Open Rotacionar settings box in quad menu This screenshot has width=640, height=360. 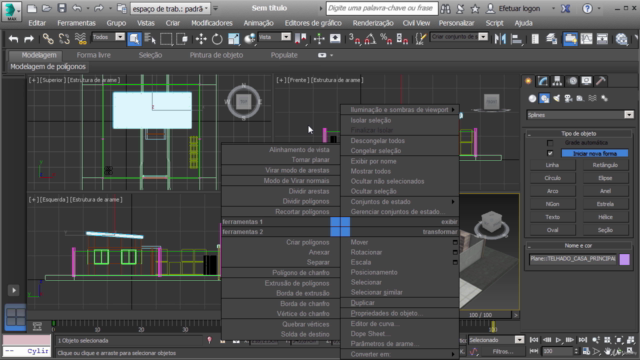click(x=455, y=252)
